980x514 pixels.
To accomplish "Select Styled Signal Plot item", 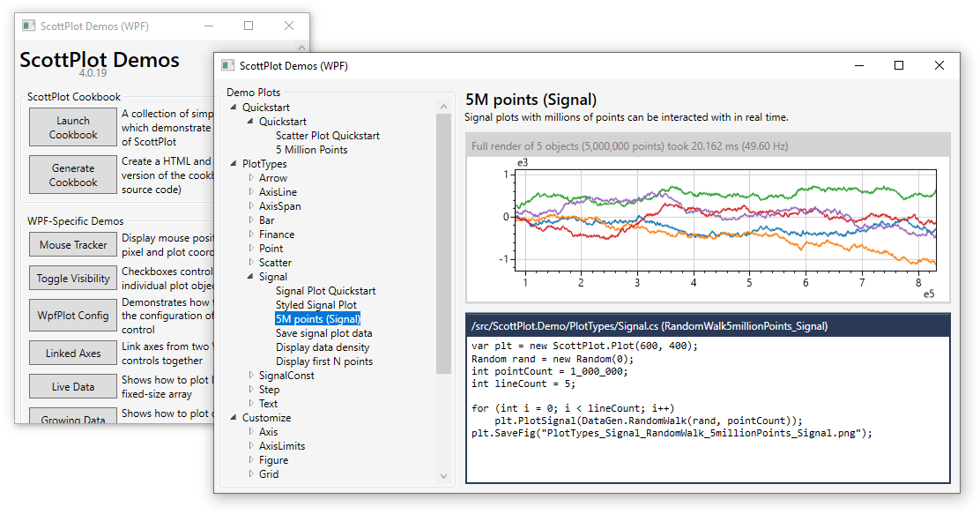I will [316, 304].
